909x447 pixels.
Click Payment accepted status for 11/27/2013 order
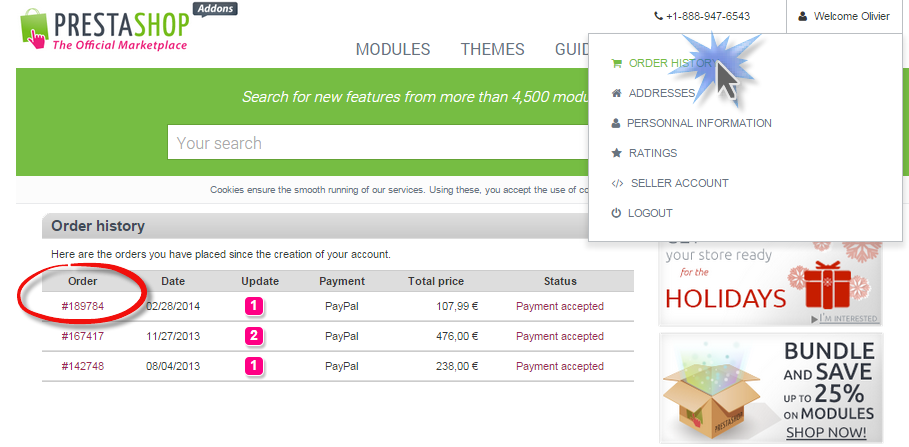point(560,336)
